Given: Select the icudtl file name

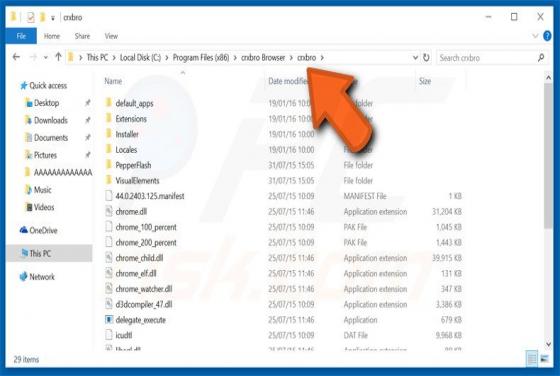Looking at the screenshot, I should click(x=124, y=335).
